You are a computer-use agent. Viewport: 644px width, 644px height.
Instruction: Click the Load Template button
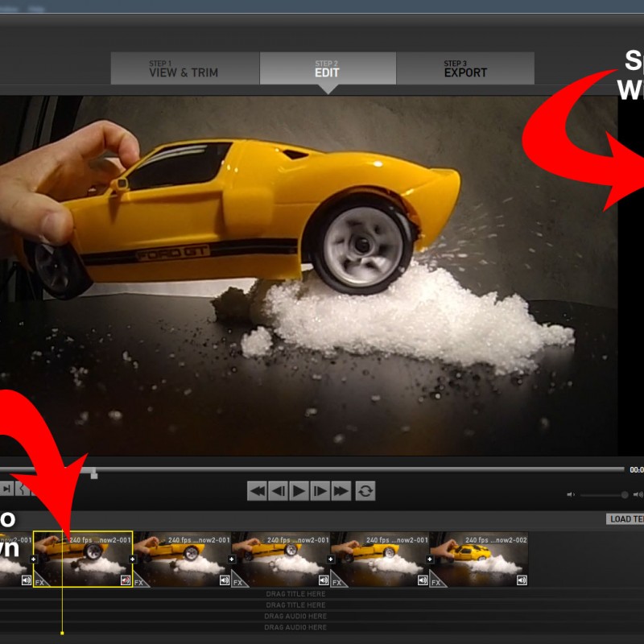tap(626, 519)
